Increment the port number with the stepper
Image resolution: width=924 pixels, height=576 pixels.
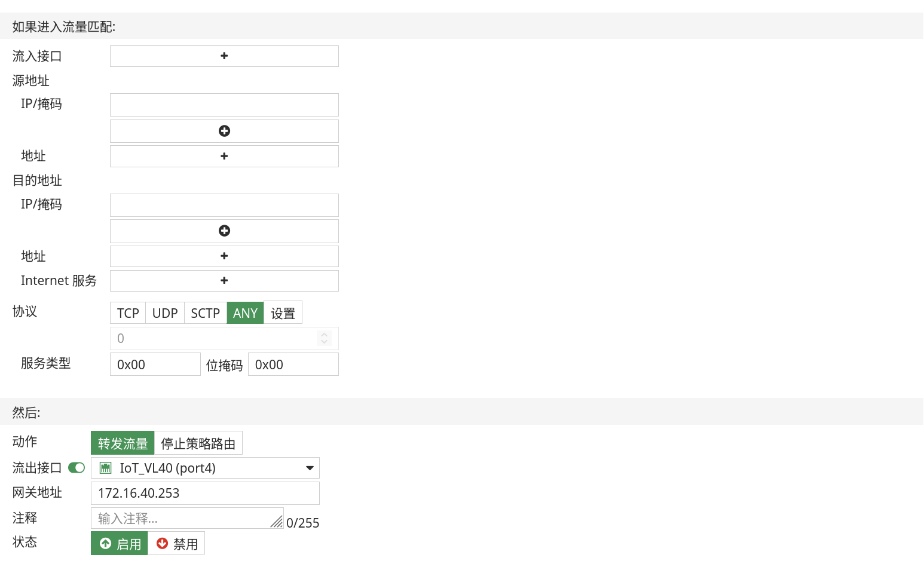pos(324,335)
